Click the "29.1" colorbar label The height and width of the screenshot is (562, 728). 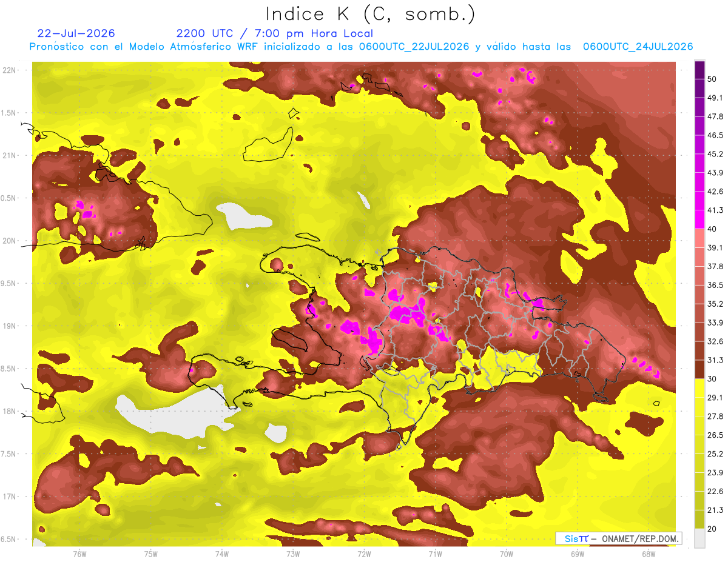[x=715, y=398]
